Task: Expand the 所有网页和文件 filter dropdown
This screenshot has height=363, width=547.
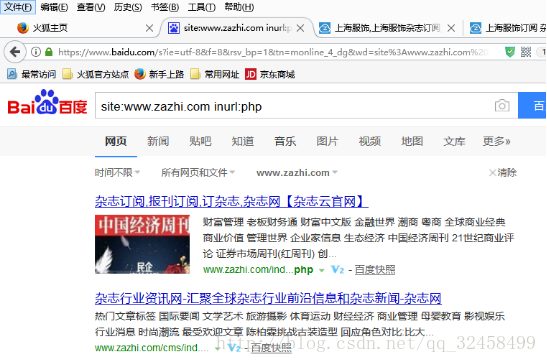Action: coord(198,173)
